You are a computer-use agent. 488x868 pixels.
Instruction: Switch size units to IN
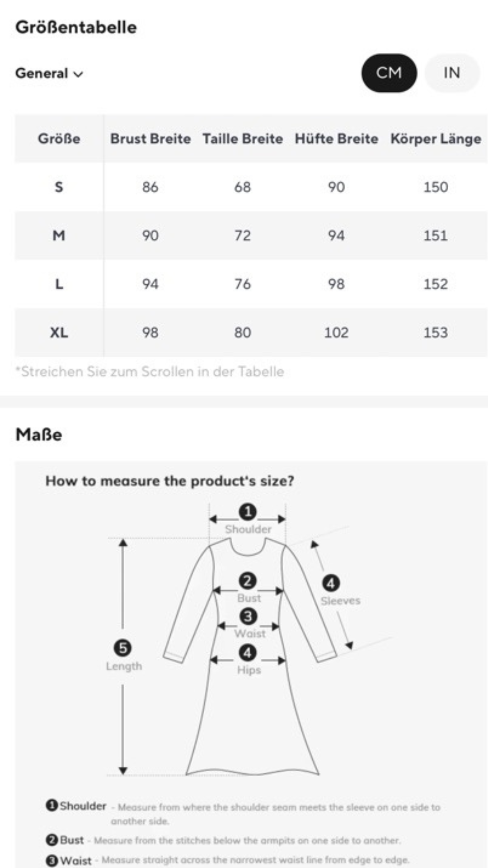click(x=452, y=73)
